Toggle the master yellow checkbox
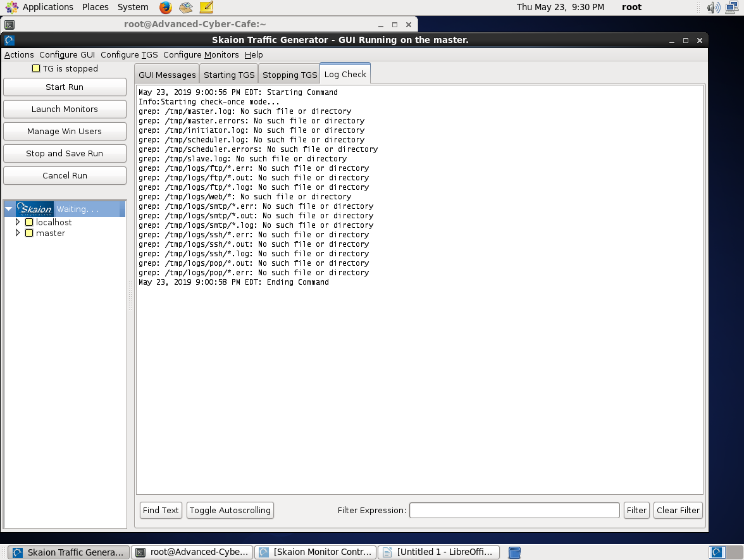Image resolution: width=744 pixels, height=560 pixels. pos(29,233)
